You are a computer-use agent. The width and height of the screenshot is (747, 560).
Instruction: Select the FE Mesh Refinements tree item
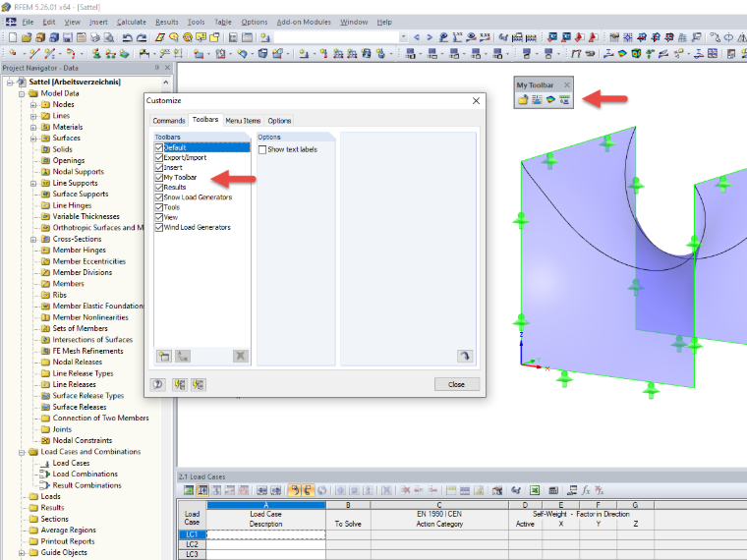(87, 351)
